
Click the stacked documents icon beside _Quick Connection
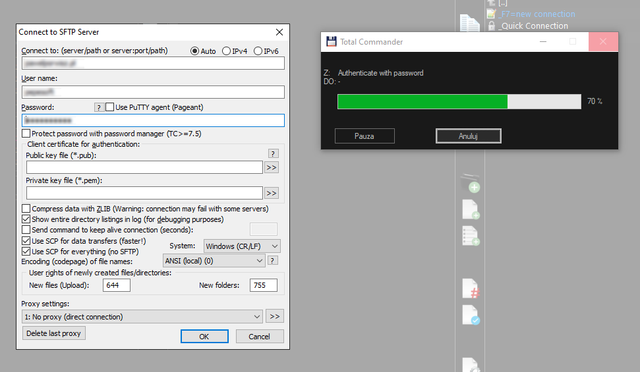coord(469,23)
